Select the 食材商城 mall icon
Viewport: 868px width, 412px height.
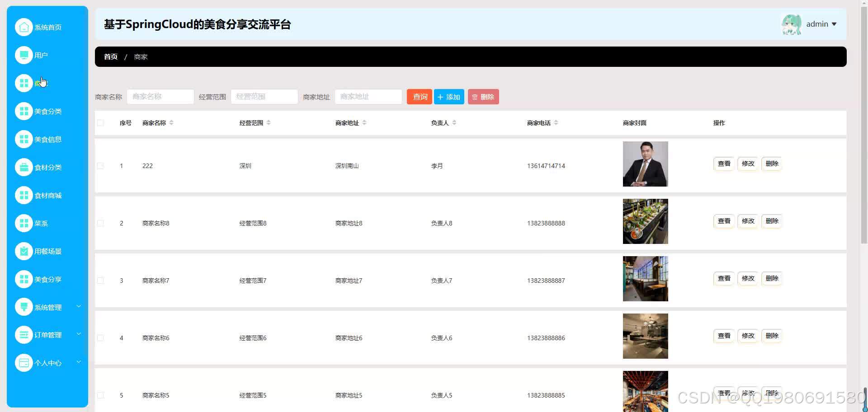pos(24,195)
